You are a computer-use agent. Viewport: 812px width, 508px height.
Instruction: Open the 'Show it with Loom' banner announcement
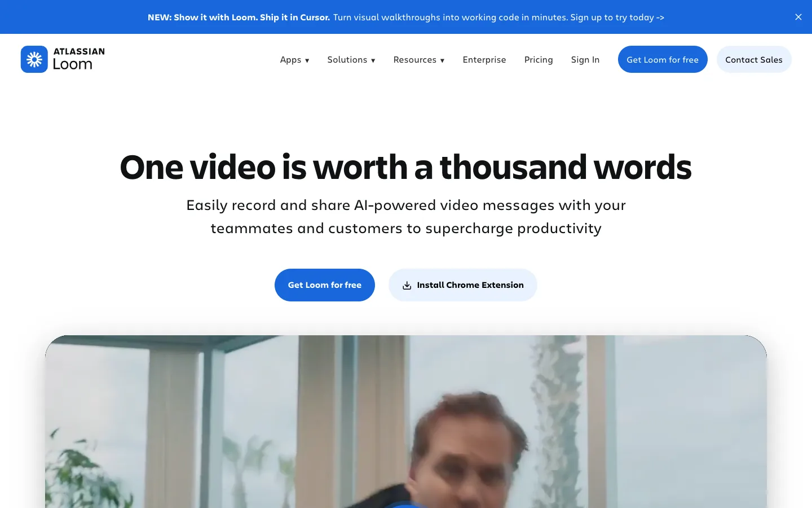(x=406, y=17)
